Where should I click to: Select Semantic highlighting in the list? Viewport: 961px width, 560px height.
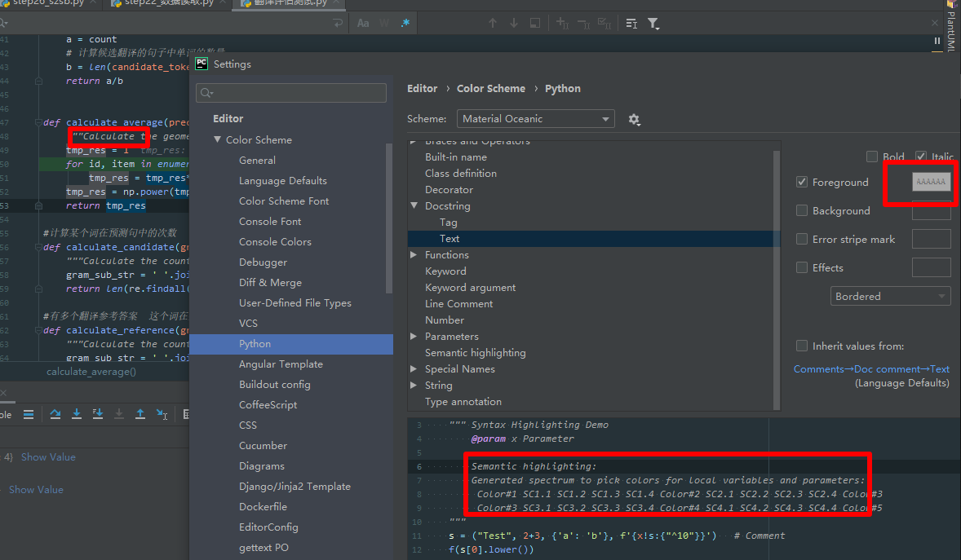[x=475, y=353]
